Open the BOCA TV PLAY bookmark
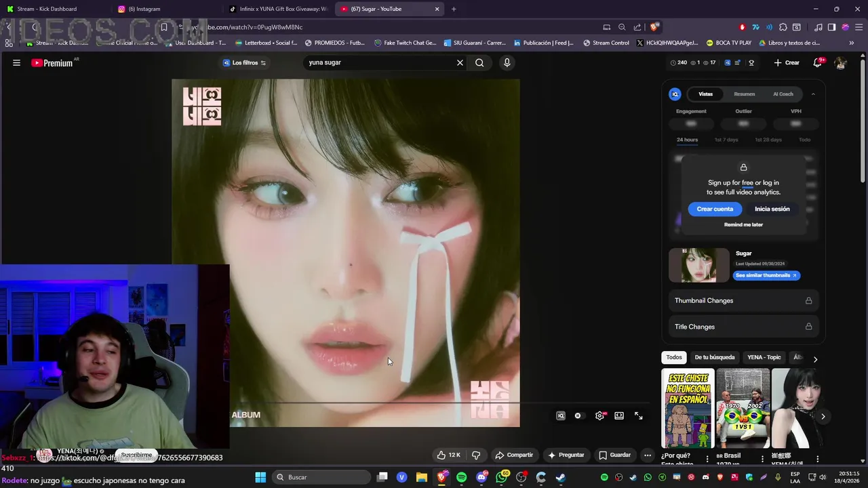This screenshot has height=488, width=868. [728, 43]
